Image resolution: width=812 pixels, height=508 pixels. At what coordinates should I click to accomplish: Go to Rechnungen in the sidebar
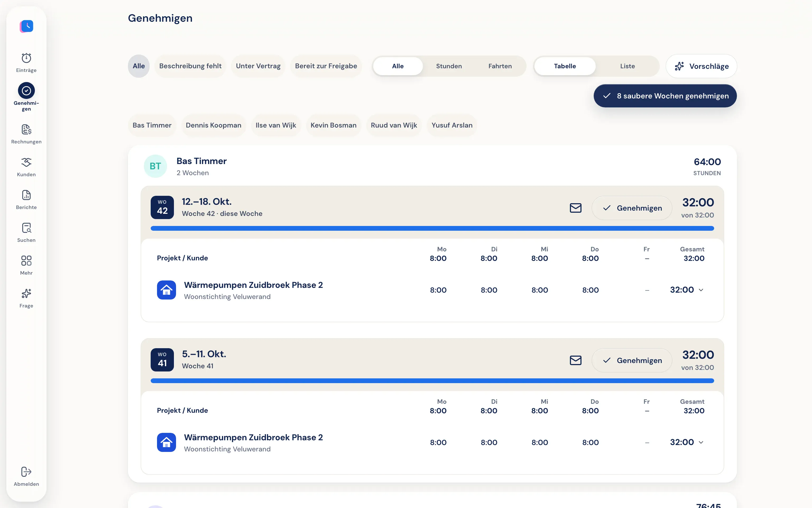click(x=26, y=134)
